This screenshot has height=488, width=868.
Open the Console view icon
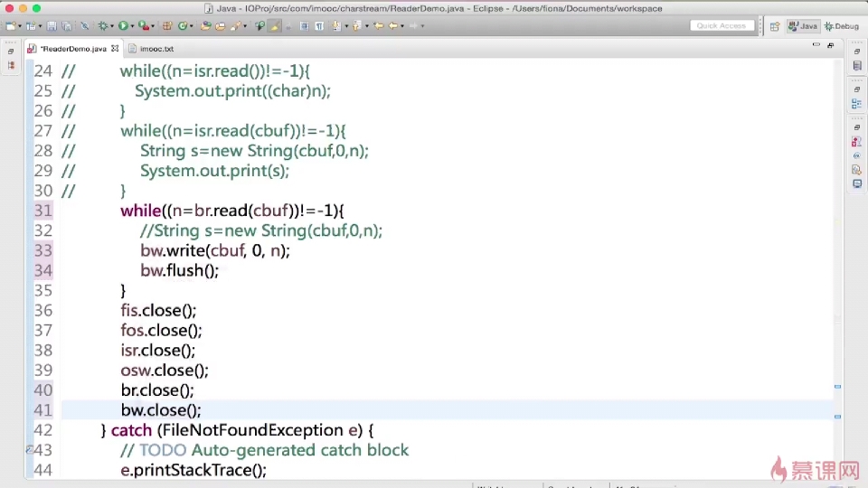(857, 183)
